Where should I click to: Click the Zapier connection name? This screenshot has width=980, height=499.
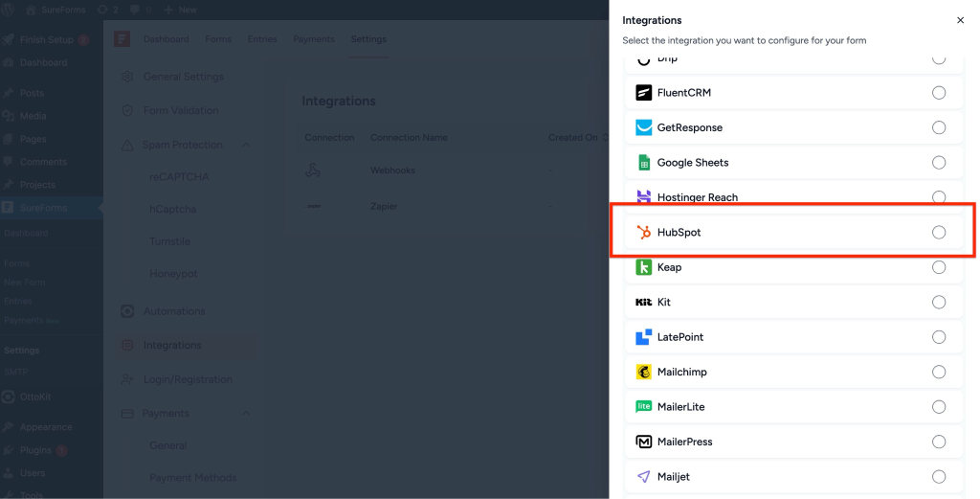pyautogui.click(x=384, y=206)
